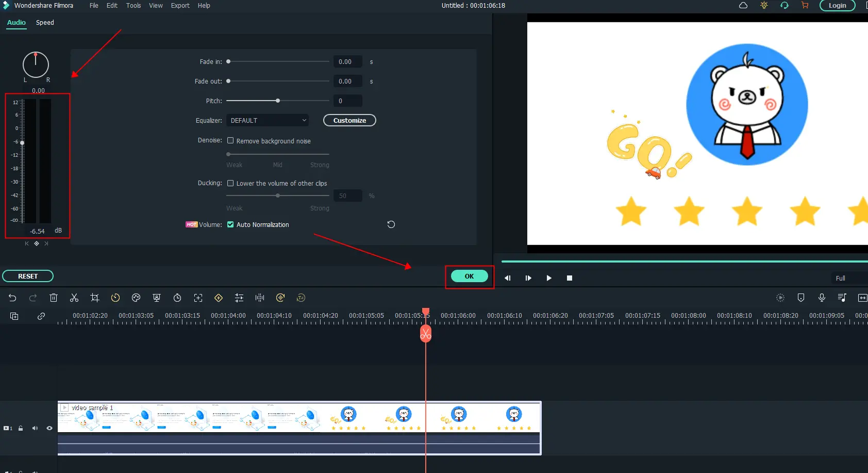Viewport: 868px width, 473px height.
Task: Hide track 1 with the eye icon
Action: click(49, 428)
